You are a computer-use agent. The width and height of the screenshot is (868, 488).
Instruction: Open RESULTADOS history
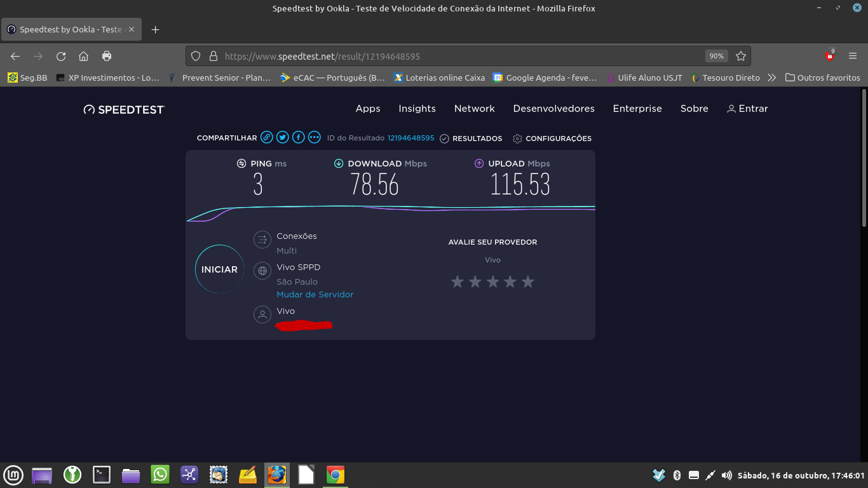coord(471,139)
